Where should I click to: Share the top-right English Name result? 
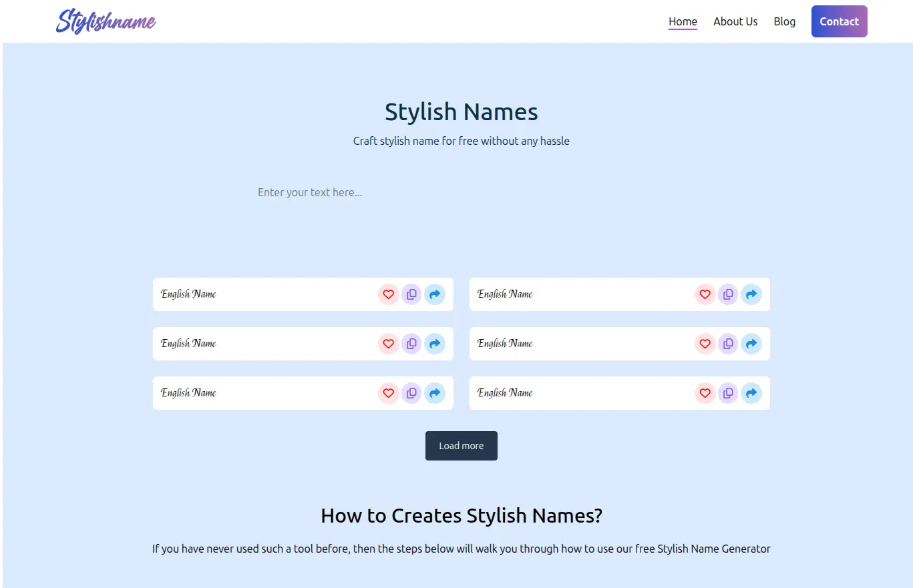coord(751,294)
